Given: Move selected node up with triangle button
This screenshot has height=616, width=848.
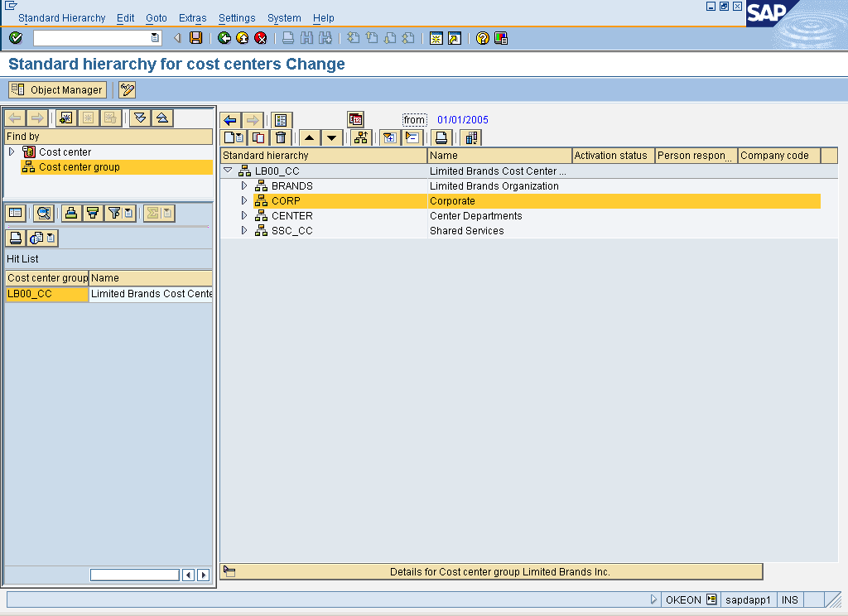Looking at the screenshot, I should [x=310, y=138].
